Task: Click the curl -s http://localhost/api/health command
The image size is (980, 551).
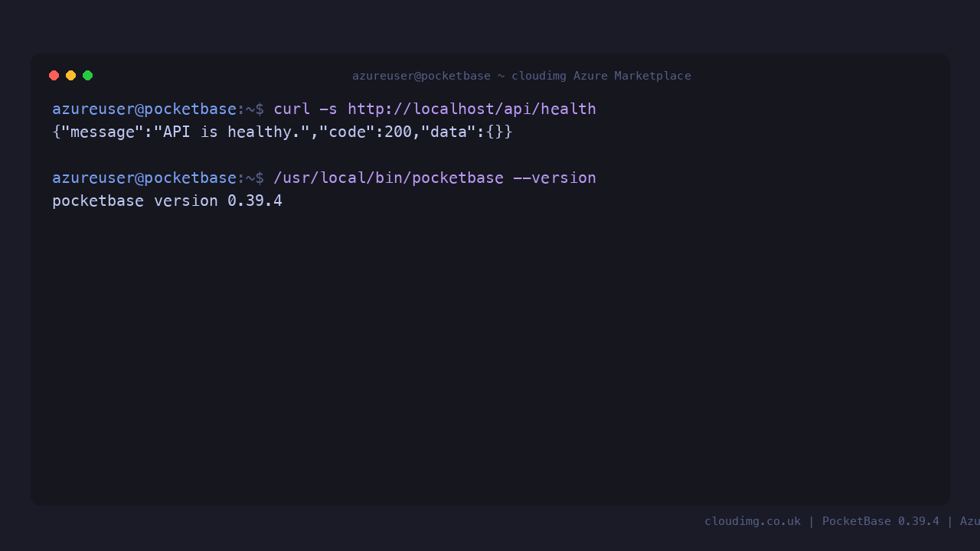Action: (435, 109)
